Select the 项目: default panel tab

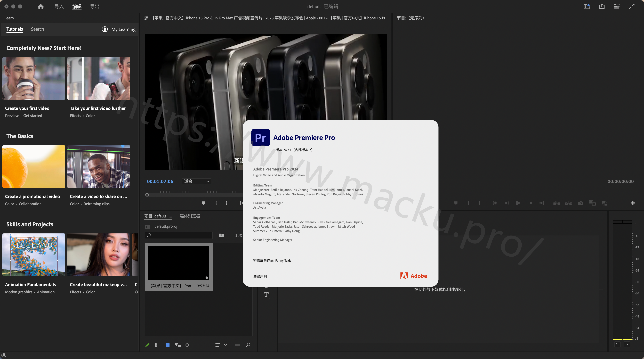tap(155, 216)
